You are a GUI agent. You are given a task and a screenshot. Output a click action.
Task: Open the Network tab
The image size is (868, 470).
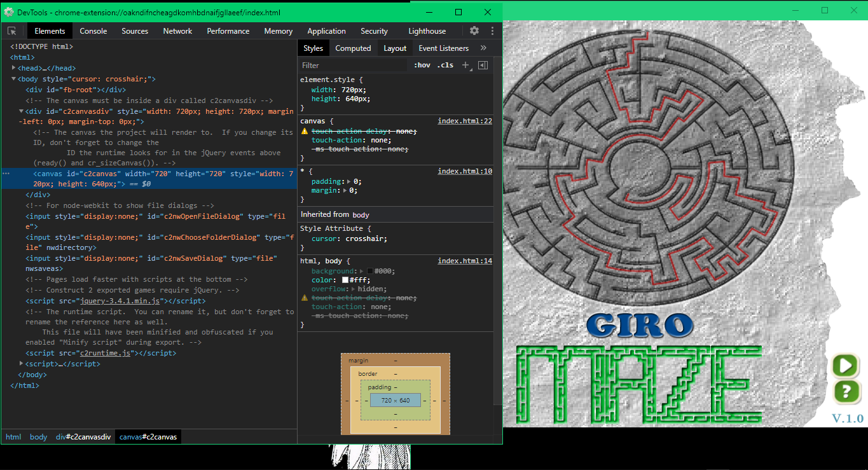177,31
